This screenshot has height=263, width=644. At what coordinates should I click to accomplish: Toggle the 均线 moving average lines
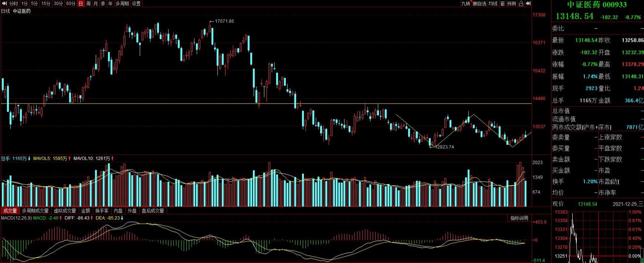493,3
